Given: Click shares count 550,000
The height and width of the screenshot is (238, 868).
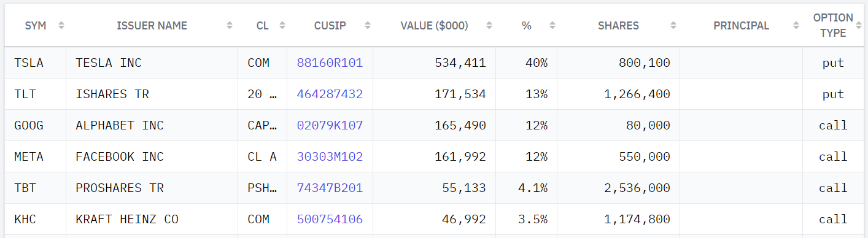Looking at the screenshot, I should tap(644, 156).
